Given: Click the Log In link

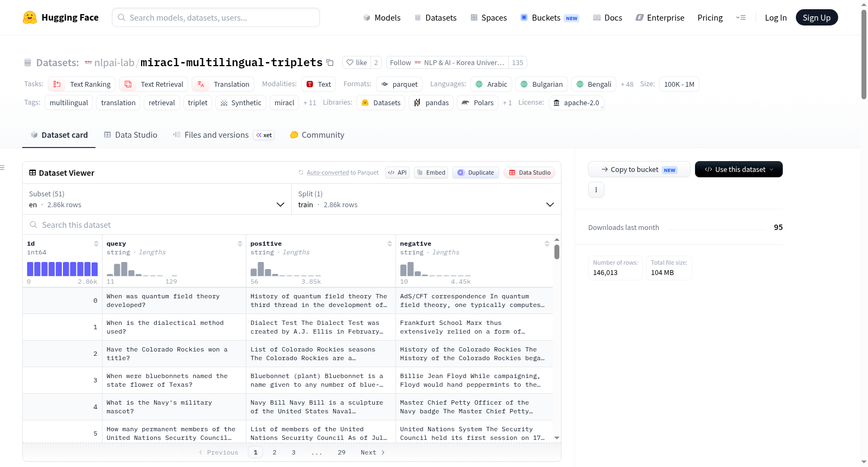Looking at the screenshot, I should tap(776, 17).
